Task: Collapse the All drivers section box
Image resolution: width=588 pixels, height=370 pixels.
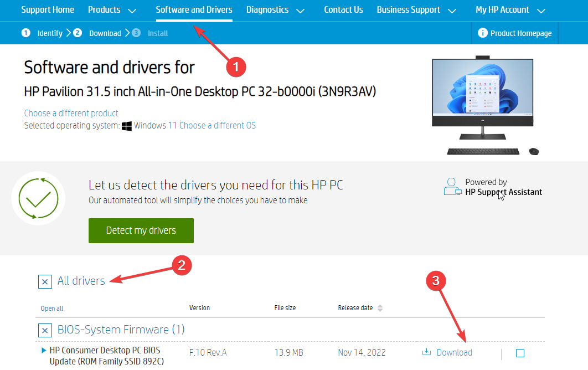Action: [45, 281]
